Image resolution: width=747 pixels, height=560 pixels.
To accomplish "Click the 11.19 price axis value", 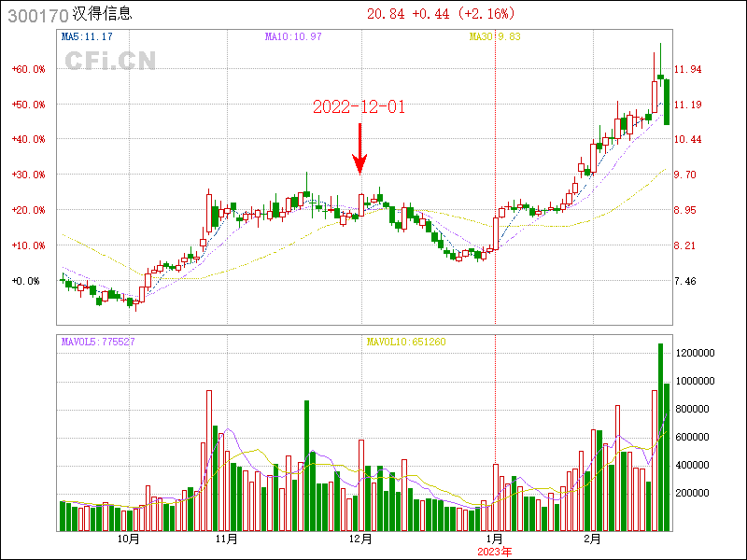I will (688, 105).
